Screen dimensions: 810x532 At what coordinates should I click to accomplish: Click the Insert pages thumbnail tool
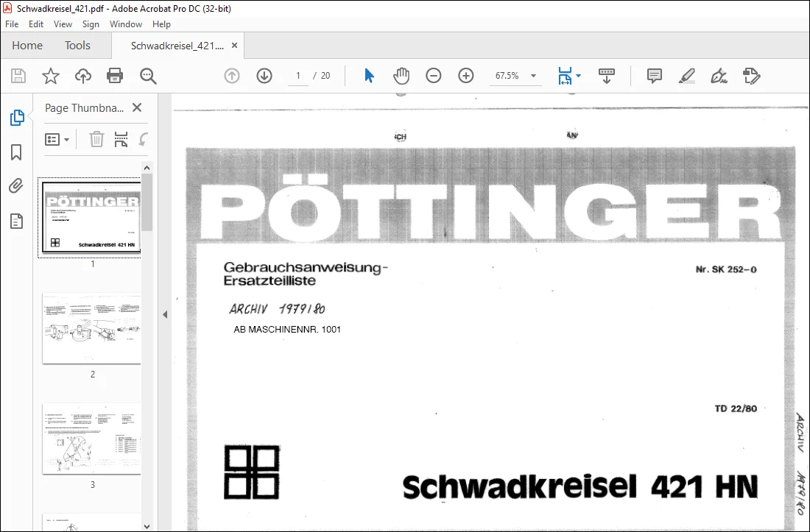click(121, 139)
